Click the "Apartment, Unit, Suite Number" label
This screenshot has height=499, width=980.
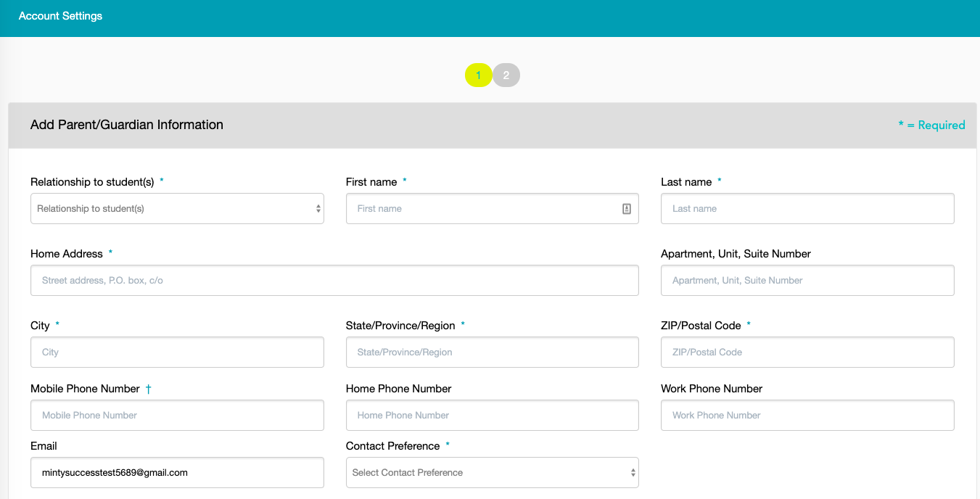736,254
